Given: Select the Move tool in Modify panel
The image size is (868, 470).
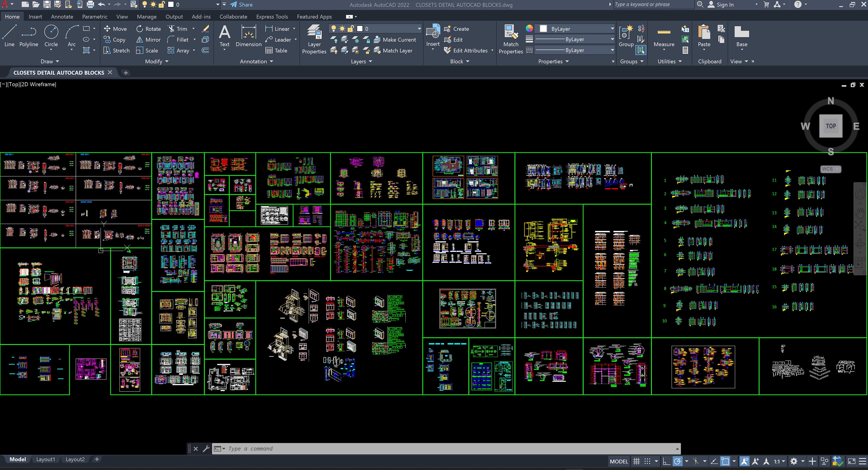Looking at the screenshot, I should (115, 29).
